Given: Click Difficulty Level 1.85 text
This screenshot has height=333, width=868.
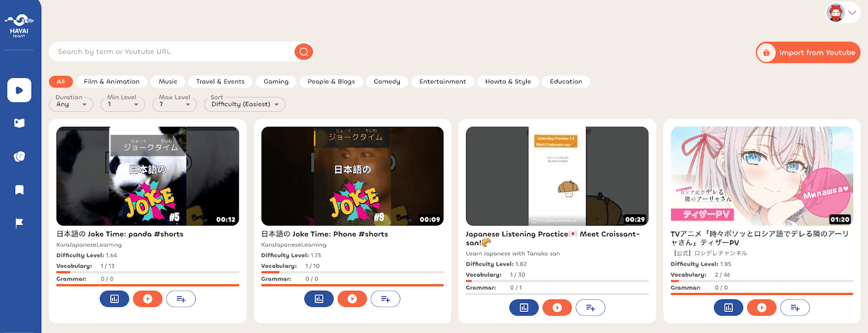Looking at the screenshot, I should click(701, 264).
